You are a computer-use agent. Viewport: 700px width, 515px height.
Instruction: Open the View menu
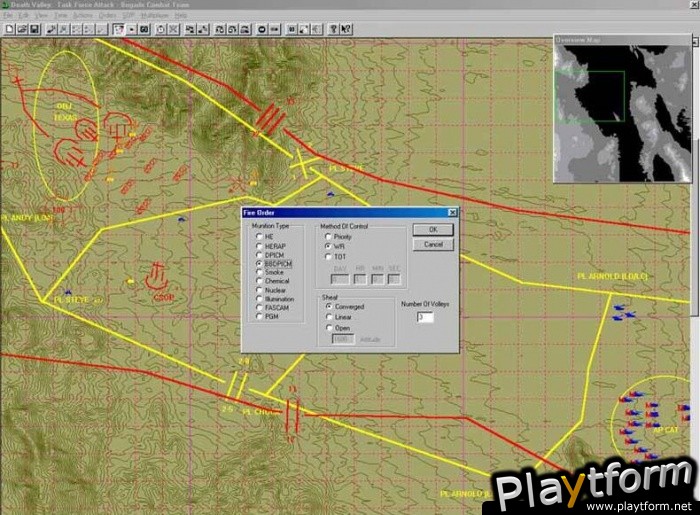(x=41, y=15)
